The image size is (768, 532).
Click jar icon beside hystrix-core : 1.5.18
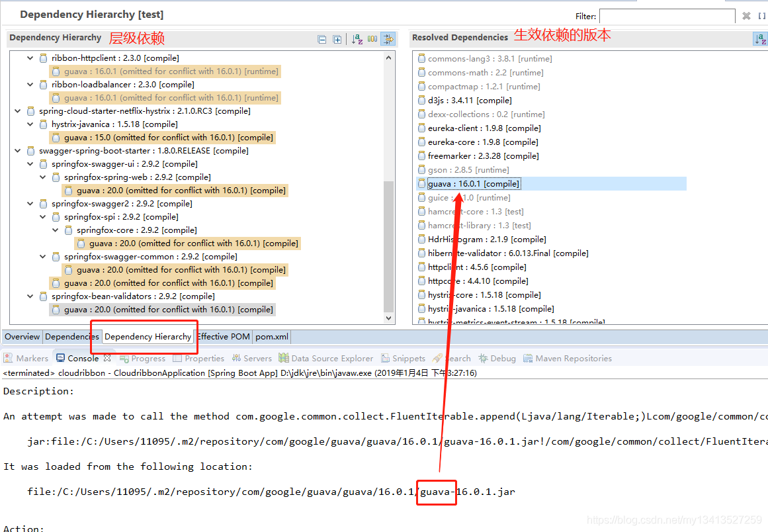coord(422,295)
